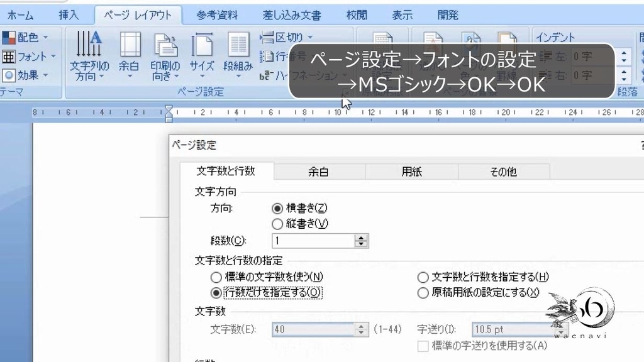Switch to その他 tab in dialog

[504, 172]
